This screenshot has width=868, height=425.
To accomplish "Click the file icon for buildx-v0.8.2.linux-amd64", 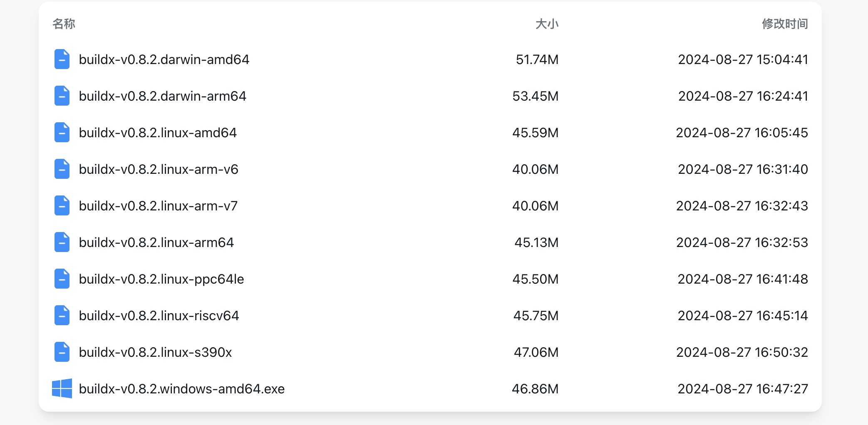I will pos(62,133).
